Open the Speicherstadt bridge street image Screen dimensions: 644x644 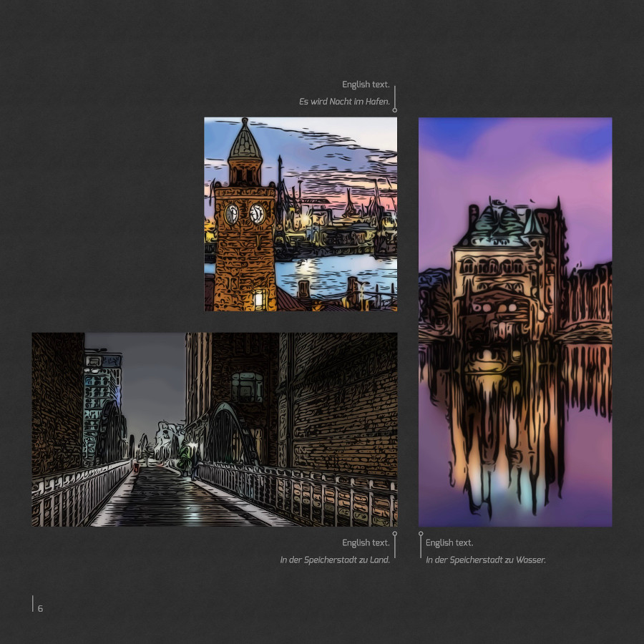[x=215, y=429]
